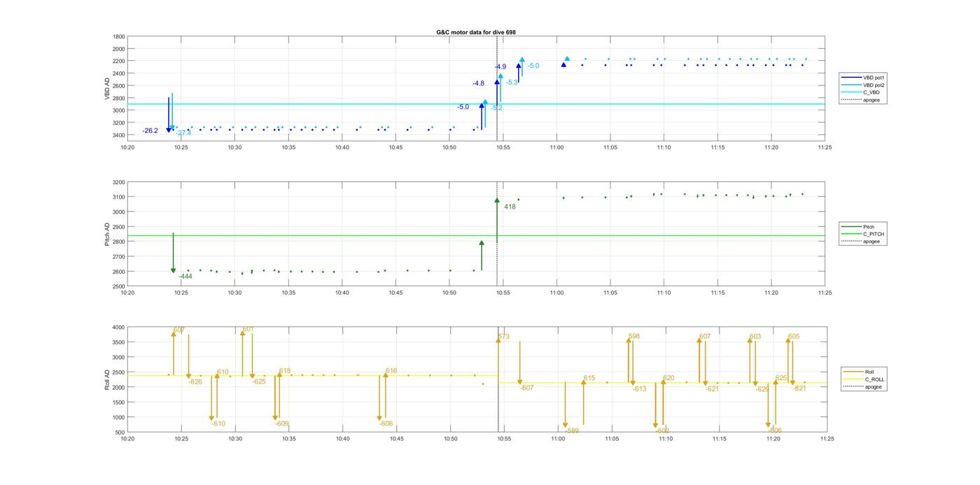Click the '620' roll data label

click(x=668, y=378)
